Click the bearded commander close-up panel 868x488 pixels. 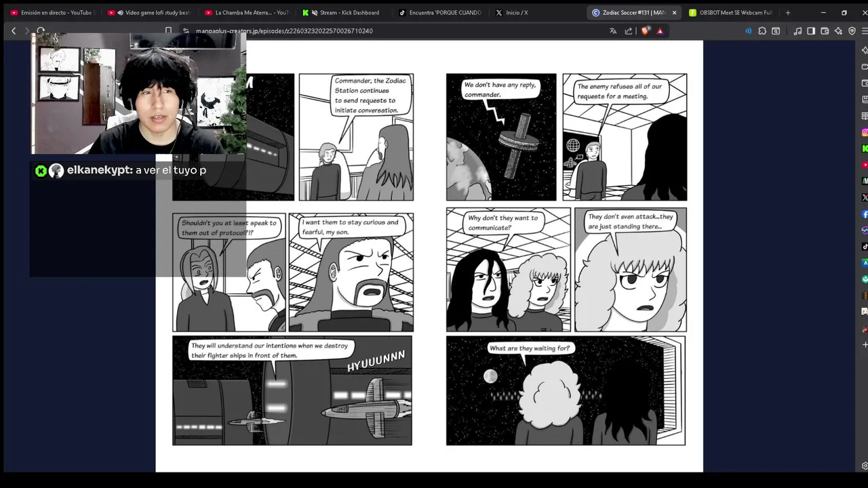tap(351, 272)
